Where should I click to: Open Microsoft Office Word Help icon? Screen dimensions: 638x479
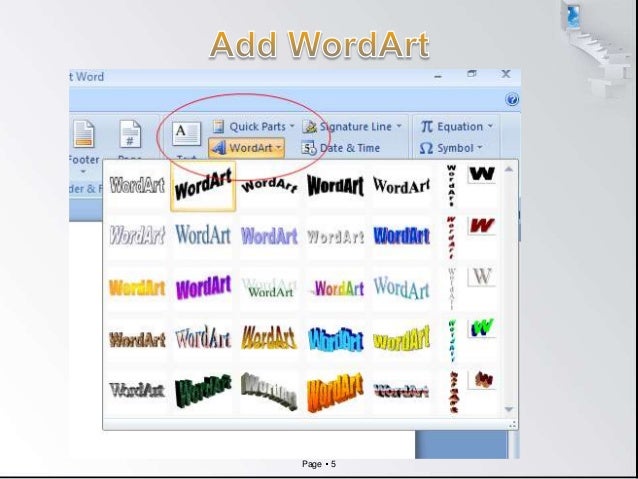[x=512, y=99]
